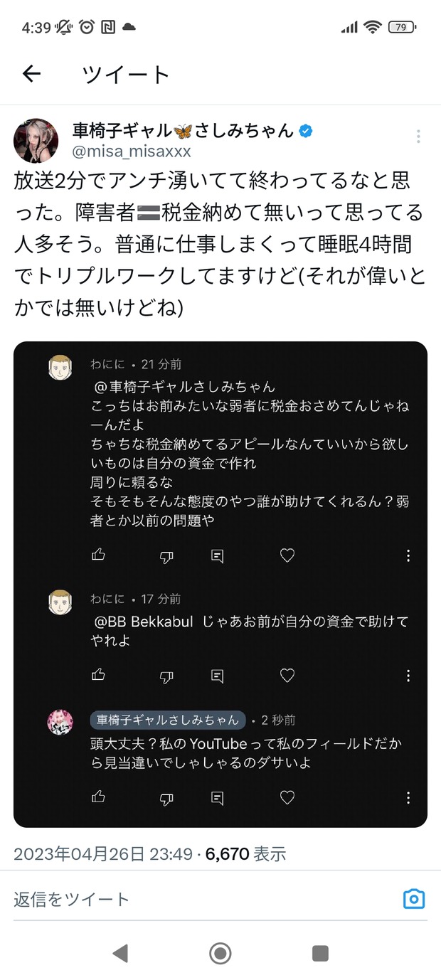Open more options for the 17 分前 comment
Viewport: 441px width, 980px height.
(408, 675)
